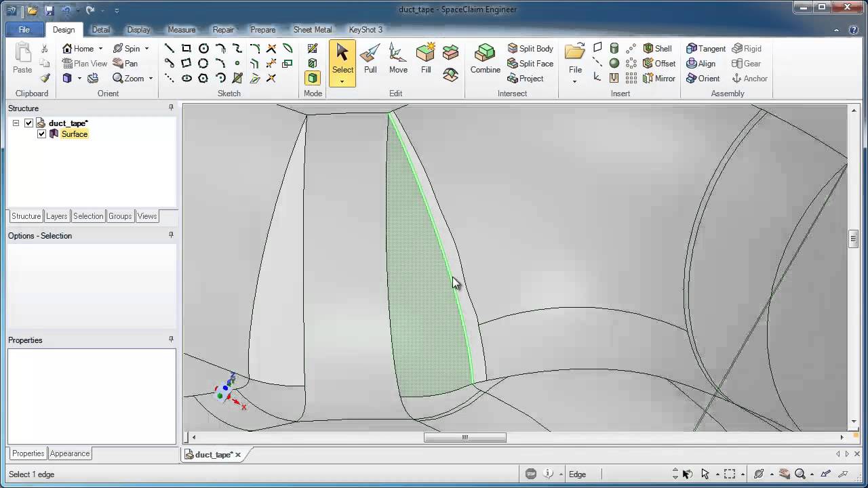This screenshot has width=868, height=488.
Task: Expand the Spin dropdown arrow
Action: [x=146, y=49]
